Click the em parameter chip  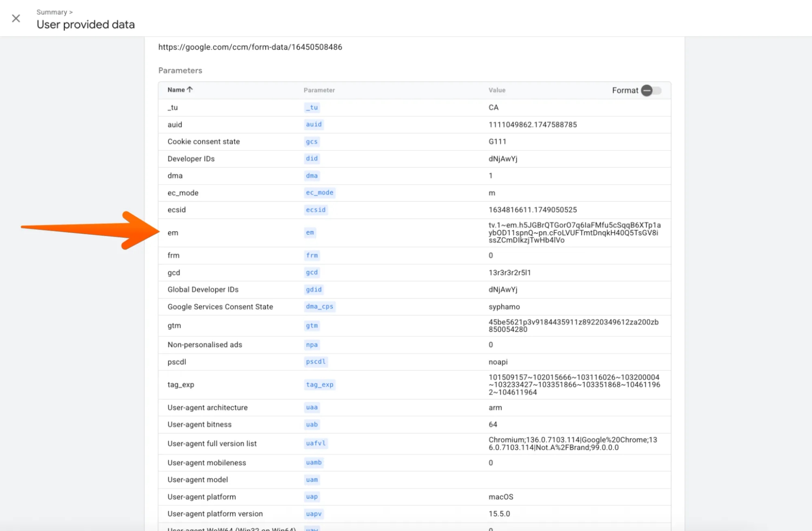pyautogui.click(x=310, y=233)
